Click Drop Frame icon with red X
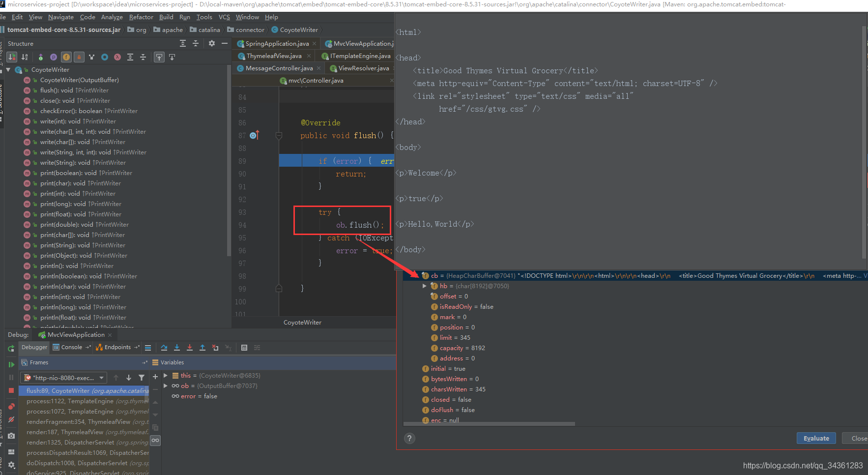This screenshot has width=868, height=475. pos(215,348)
